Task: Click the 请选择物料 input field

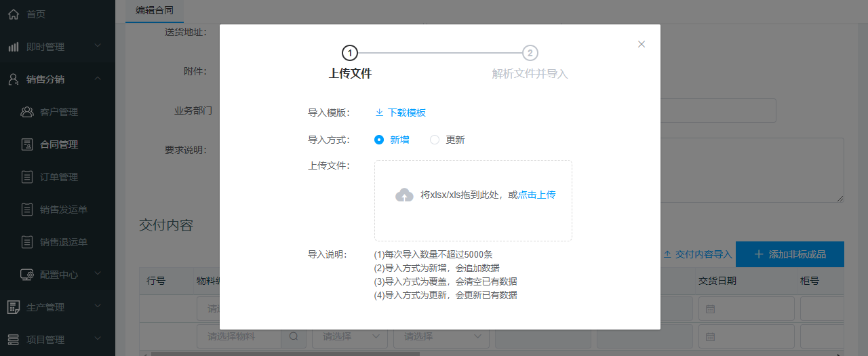Action: click(x=239, y=336)
